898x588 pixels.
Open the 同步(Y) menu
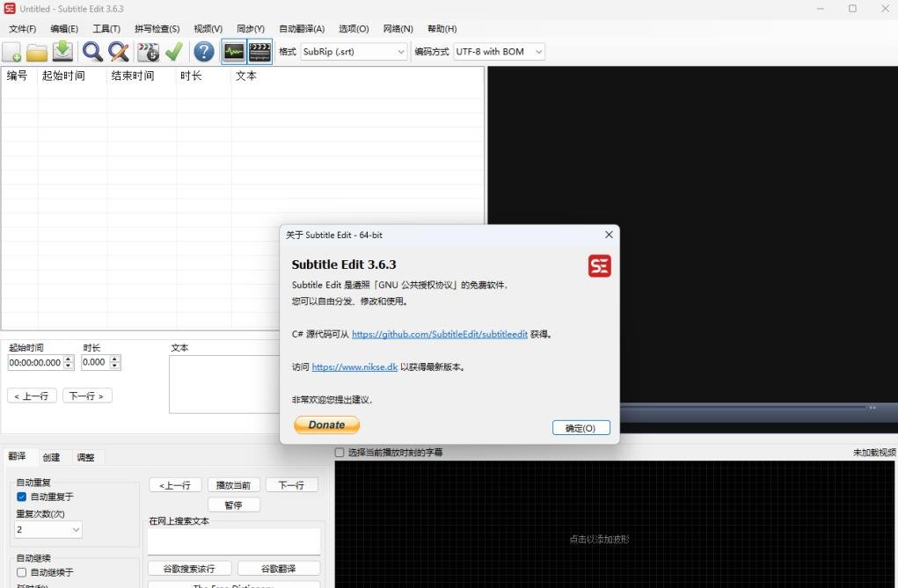coord(251,29)
